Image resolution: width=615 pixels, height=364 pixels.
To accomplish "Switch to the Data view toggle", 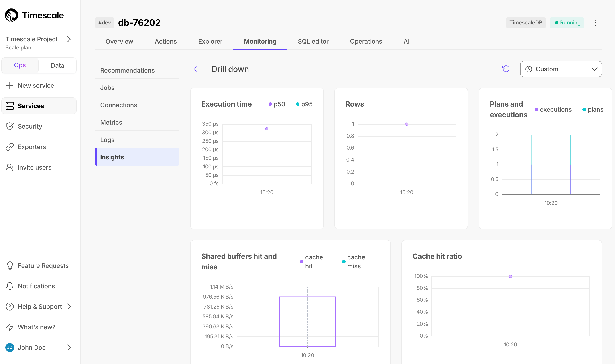I will click(57, 65).
